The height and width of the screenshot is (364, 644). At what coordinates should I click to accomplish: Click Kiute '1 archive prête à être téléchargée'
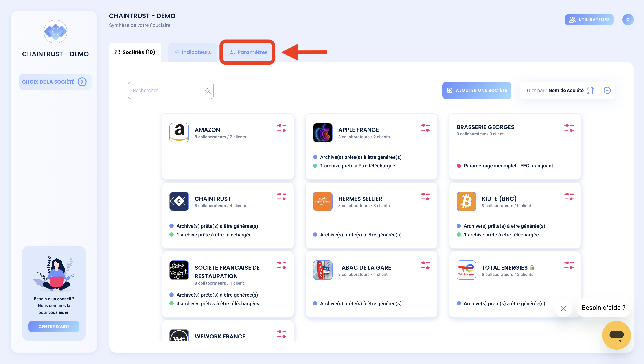501,235
